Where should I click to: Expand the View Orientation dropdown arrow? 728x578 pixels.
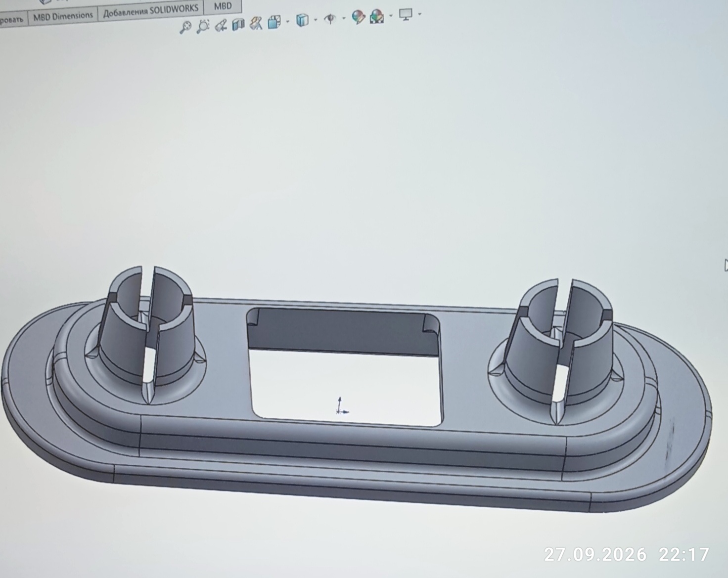click(x=288, y=22)
